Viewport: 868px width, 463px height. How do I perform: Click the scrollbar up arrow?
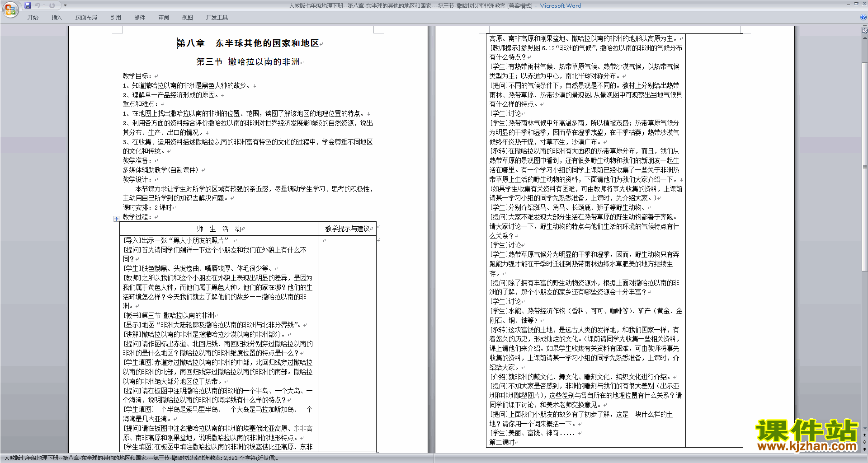tap(864, 38)
